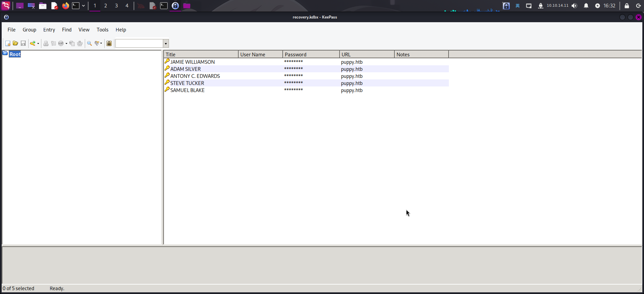
Task: Open the quick search dropdown arrow
Action: 166,43
